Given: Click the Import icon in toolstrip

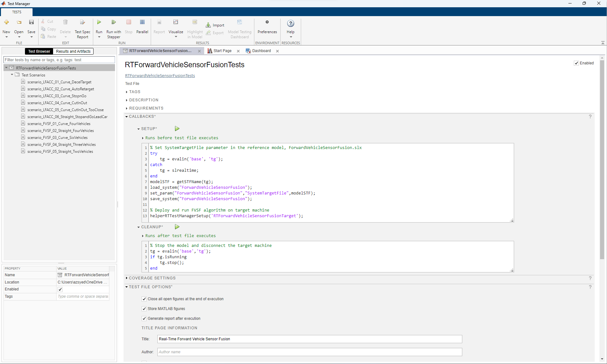Looking at the screenshot, I should point(209,25).
